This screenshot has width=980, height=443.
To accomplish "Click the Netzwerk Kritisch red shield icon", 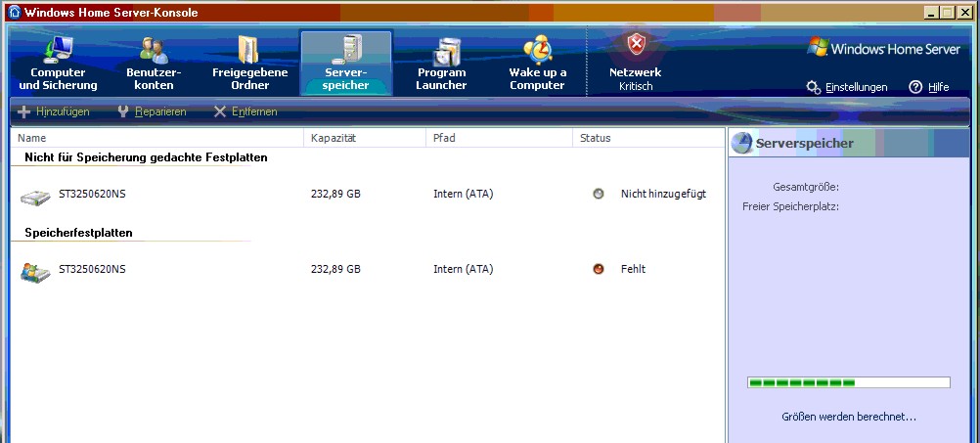I will pos(636,45).
